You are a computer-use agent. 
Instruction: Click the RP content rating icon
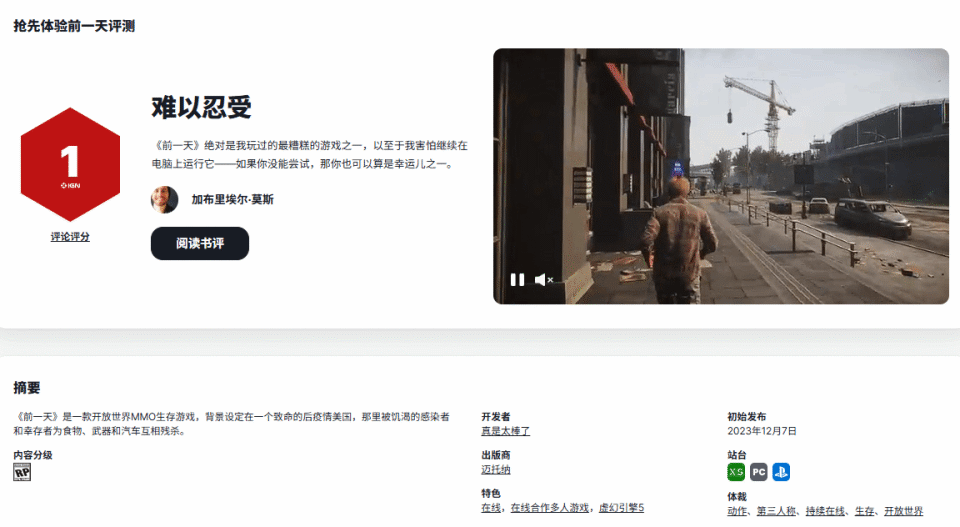tap(22, 472)
